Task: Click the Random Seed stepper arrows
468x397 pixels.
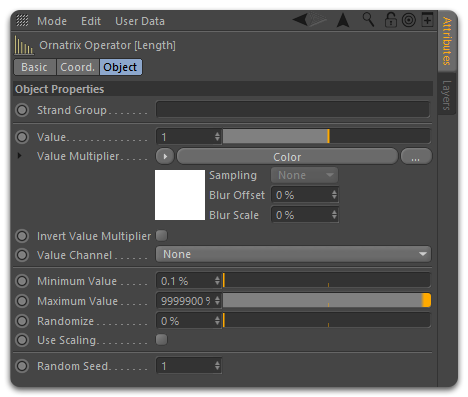Action: 217,366
